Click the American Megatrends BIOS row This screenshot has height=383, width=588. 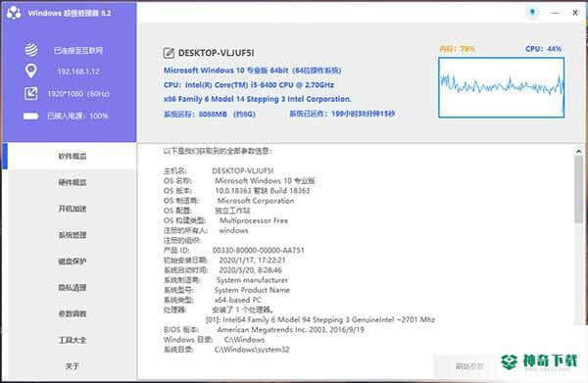pos(264,330)
